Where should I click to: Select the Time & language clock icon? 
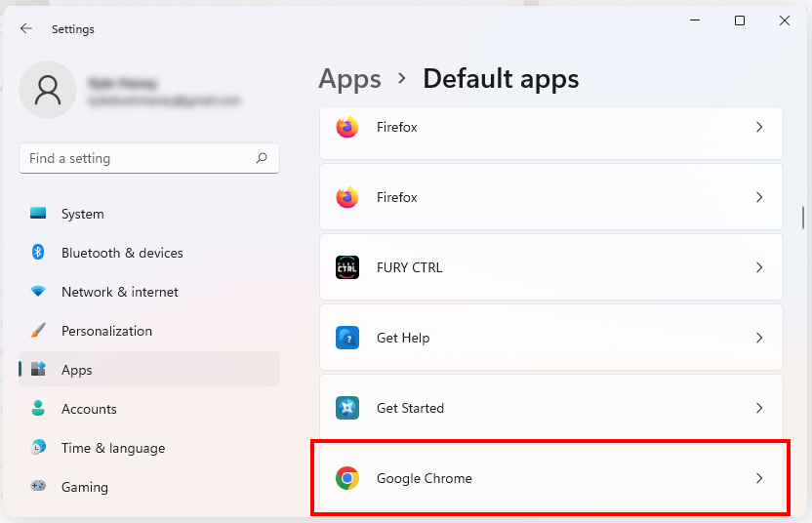pyautogui.click(x=38, y=447)
